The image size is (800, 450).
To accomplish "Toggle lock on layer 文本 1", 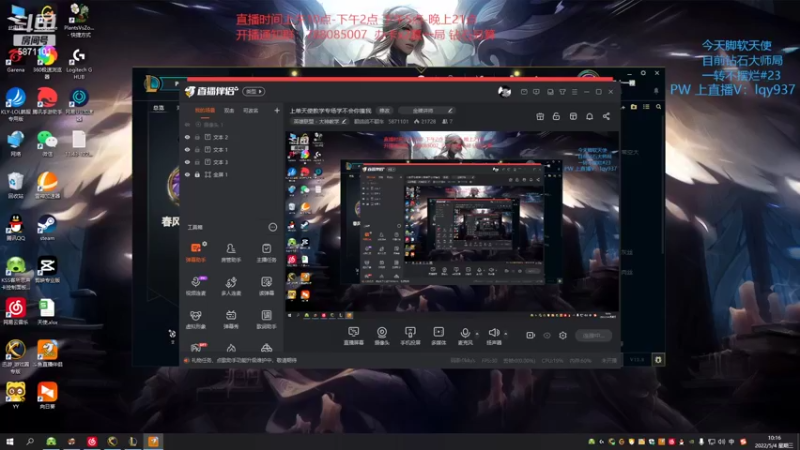I will [x=197, y=149].
